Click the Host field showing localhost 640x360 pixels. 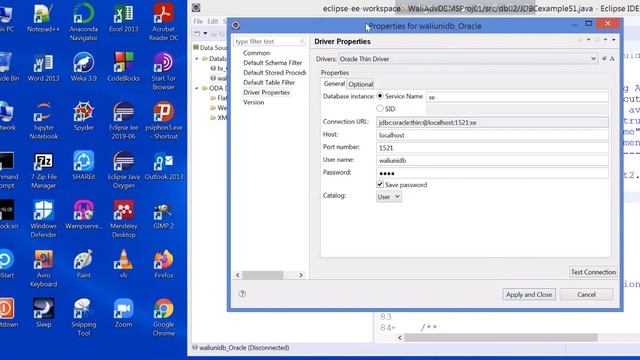click(492, 135)
